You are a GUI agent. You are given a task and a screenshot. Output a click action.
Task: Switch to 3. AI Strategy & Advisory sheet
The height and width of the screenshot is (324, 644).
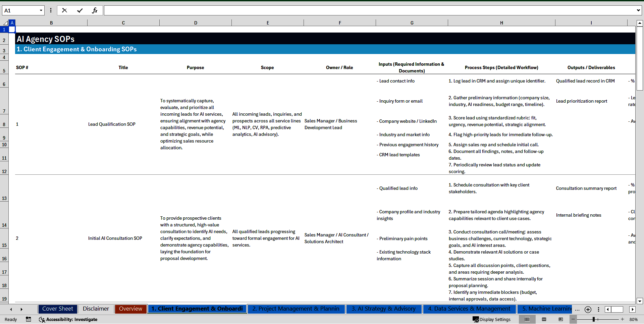click(384, 309)
